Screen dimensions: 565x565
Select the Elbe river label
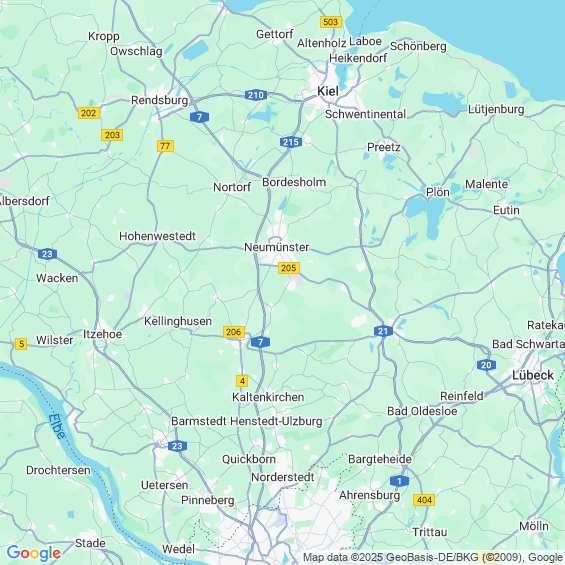pyautogui.click(x=57, y=427)
